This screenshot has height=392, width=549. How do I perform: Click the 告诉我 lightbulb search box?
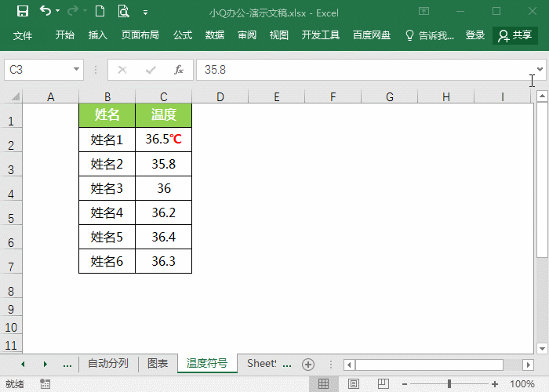[429, 35]
